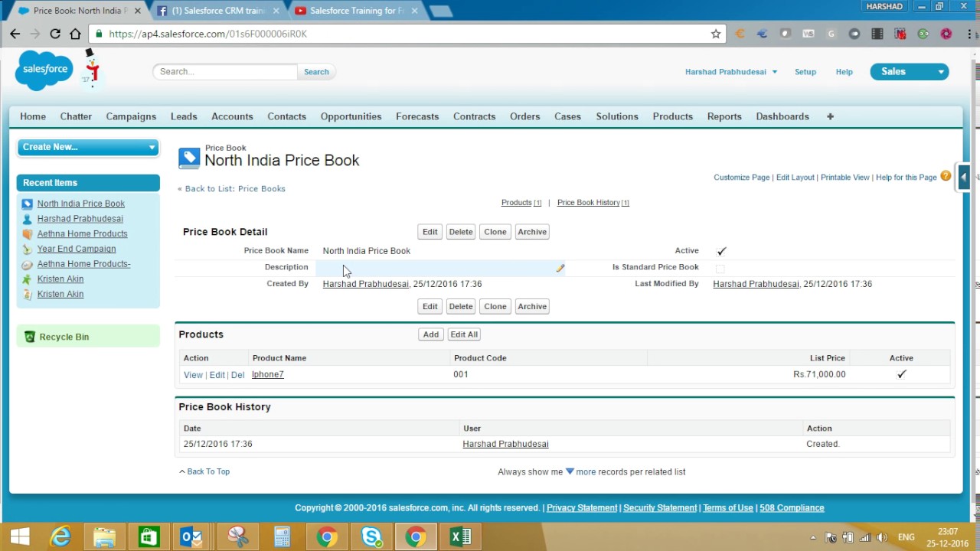Click the bottom Archive button
The width and height of the screenshot is (980, 551).
click(x=532, y=307)
